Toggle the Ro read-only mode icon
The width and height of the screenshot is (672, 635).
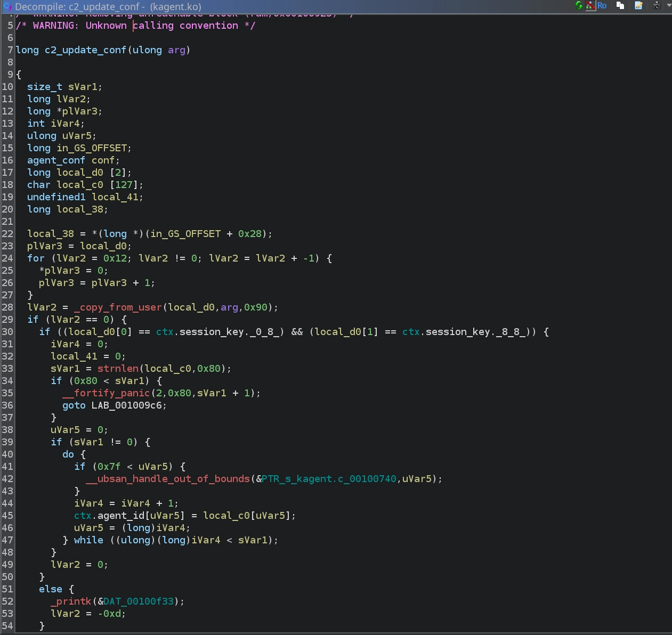(602, 6)
